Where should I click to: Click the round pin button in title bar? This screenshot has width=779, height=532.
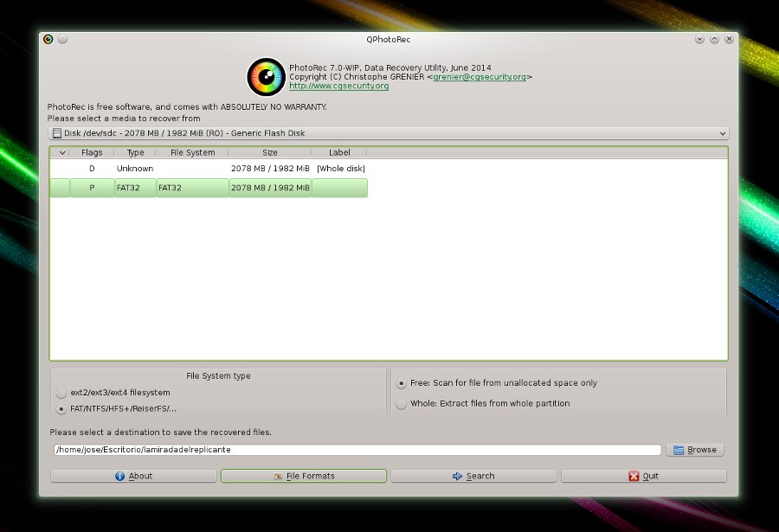click(x=62, y=39)
